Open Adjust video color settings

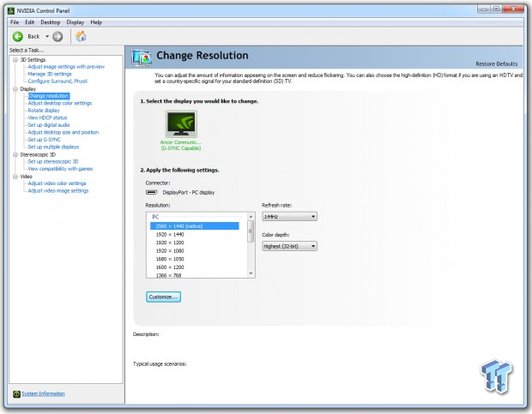pyautogui.click(x=57, y=183)
